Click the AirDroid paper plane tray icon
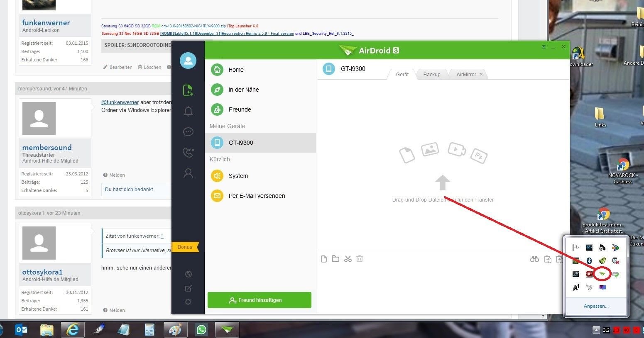The width and height of the screenshot is (644, 338). [602, 274]
